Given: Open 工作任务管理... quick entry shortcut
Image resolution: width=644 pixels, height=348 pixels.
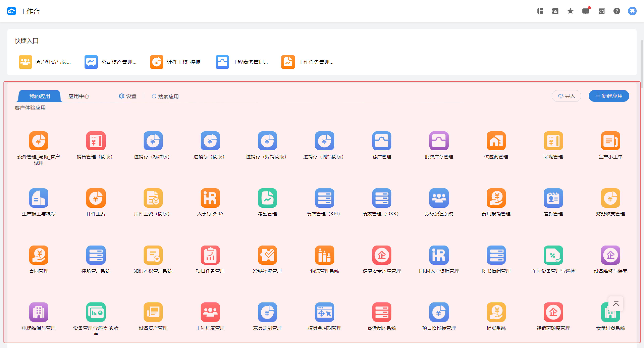Looking at the screenshot, I should 308,62.
